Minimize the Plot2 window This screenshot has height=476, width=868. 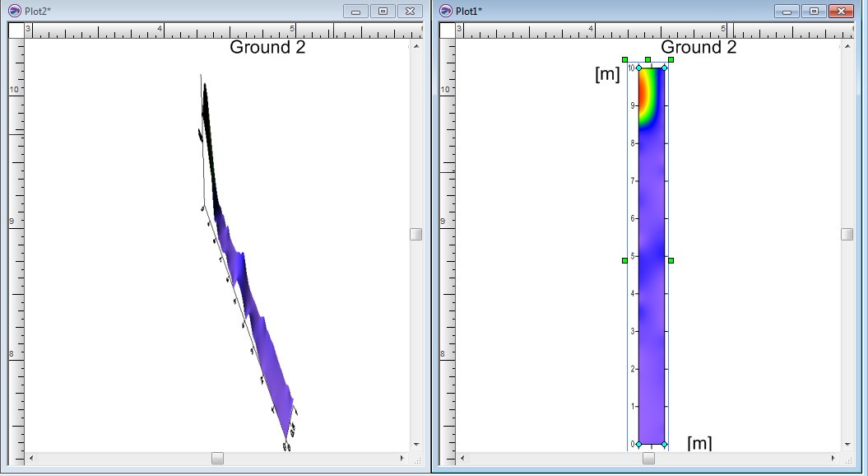(355, 11)
